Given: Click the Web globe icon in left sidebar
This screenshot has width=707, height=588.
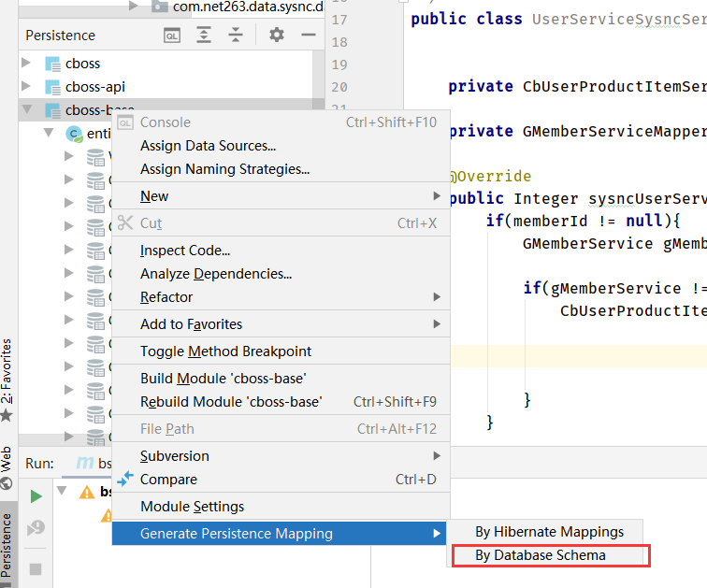Looking at the screenshot, I should pyautogui.click(x=7, y=483).
